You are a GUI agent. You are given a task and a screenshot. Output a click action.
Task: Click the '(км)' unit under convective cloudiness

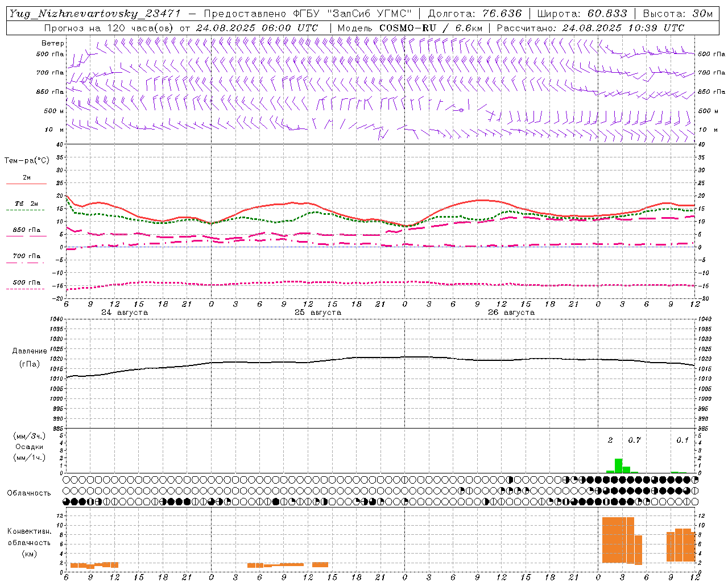coord(30,554)
